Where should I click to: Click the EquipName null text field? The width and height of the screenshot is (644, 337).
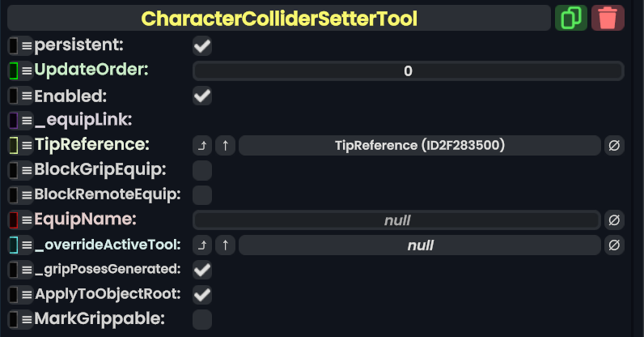(396, 220)
